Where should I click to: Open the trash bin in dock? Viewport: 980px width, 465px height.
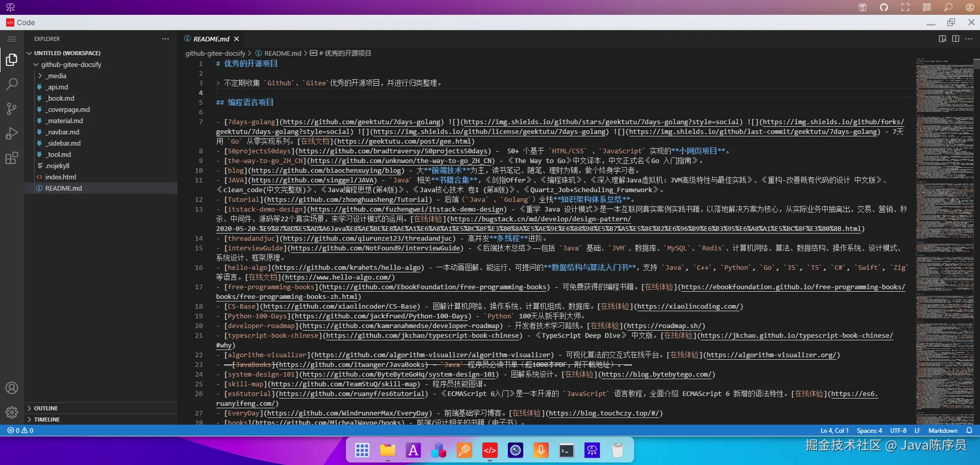[x=618, y=450]
